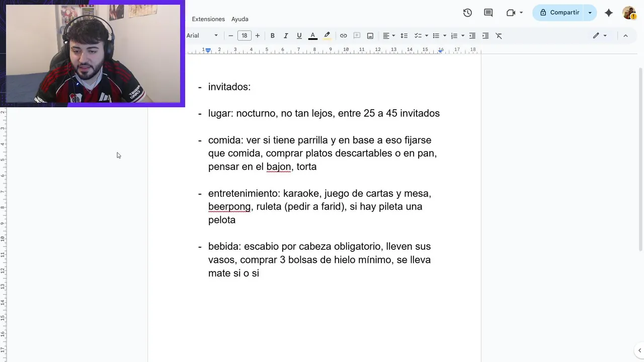Click the vertical scrollbar of the document
Screen dimensions: 644x362
[x=640, y=159]
